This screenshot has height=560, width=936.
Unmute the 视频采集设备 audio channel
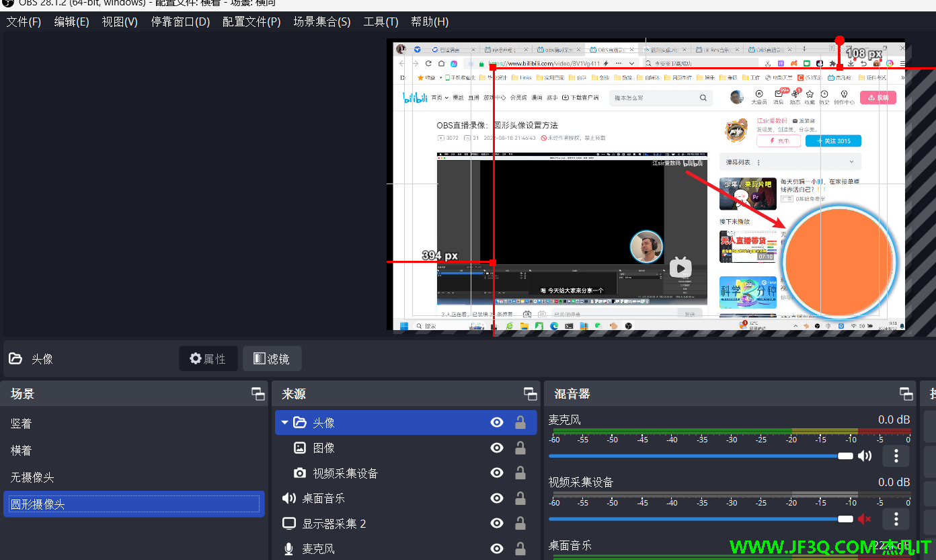pyautogui.click(x=865, y=518)
